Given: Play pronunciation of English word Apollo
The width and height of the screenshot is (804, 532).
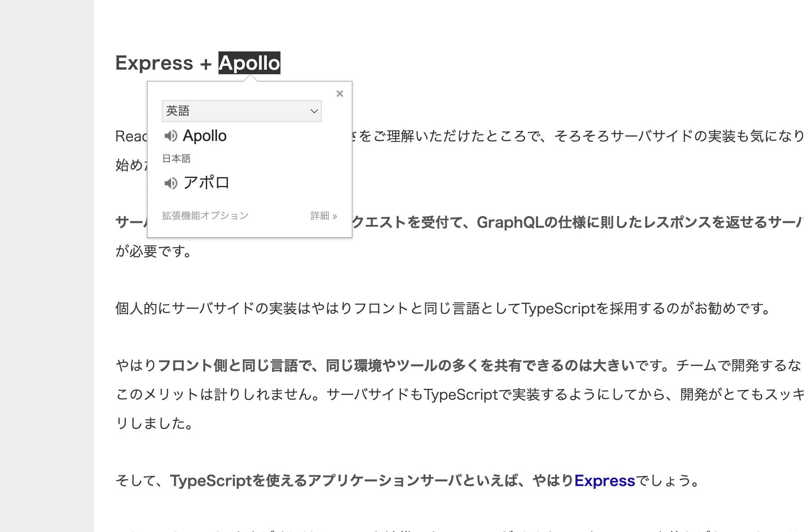Looking at the screenshot, I should tap(171, 136).
